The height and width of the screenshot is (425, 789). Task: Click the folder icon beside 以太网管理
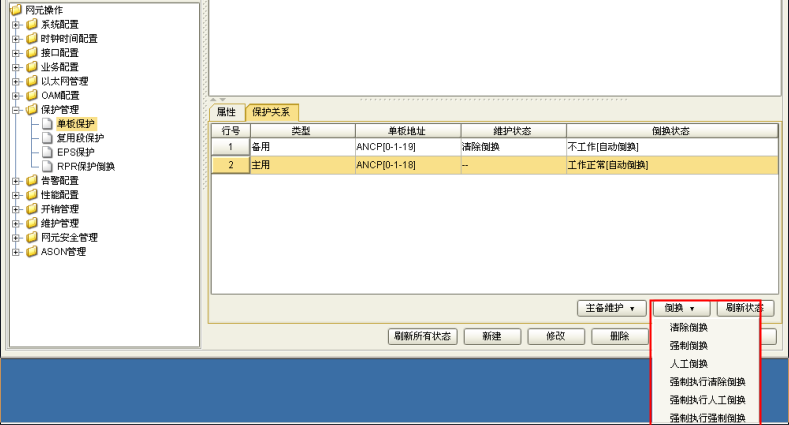(x=32, y=81)
